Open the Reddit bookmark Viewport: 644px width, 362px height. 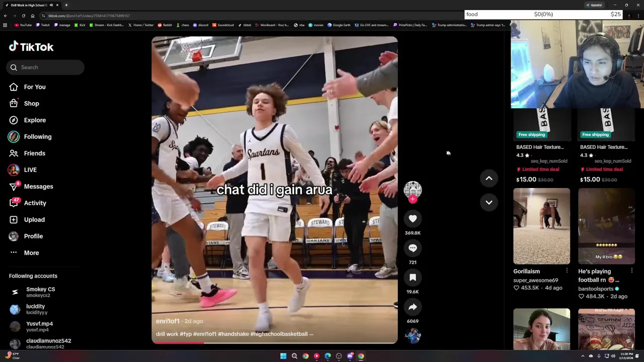(x=165, y=25)
